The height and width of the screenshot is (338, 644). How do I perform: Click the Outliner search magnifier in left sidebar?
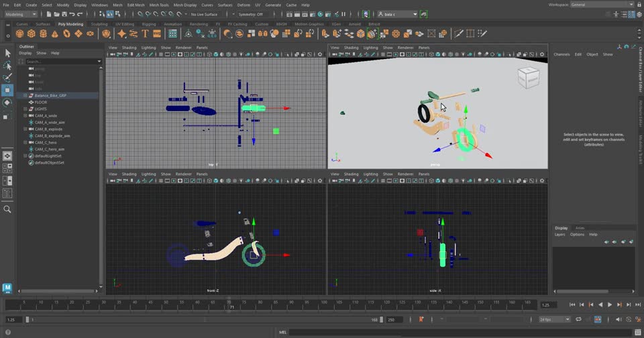7,209
